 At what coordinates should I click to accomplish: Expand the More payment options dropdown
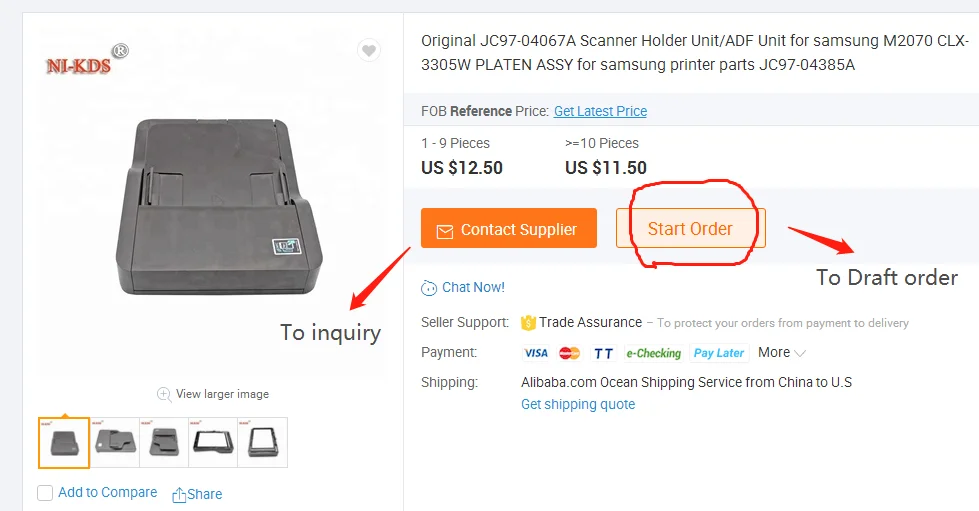(x=782, y=353)
